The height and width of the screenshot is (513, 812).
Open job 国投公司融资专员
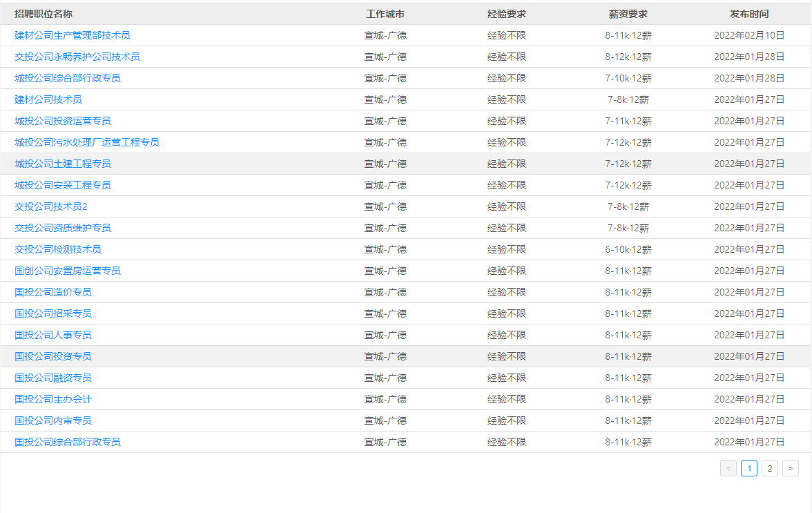click(52, 378)
